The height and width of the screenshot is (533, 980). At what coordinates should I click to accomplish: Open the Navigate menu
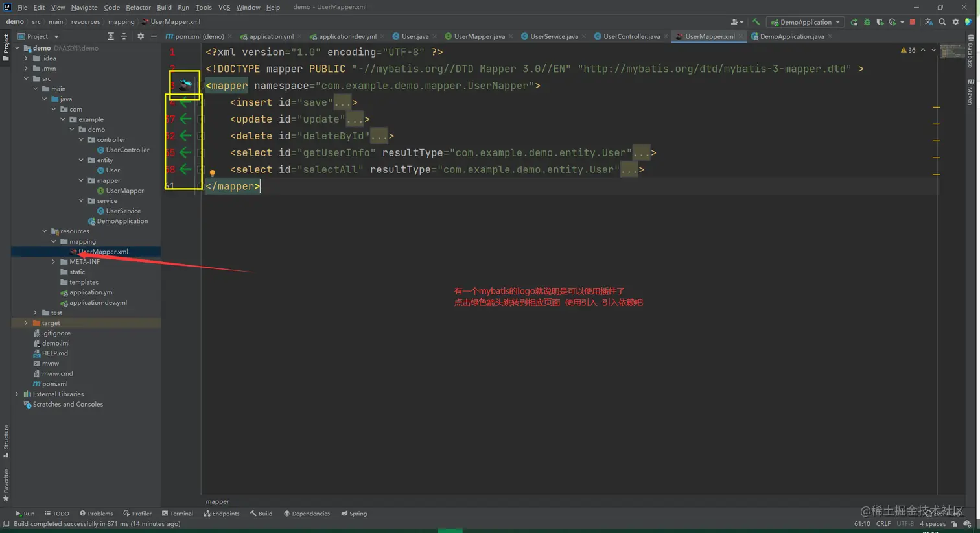pos(84,7)
